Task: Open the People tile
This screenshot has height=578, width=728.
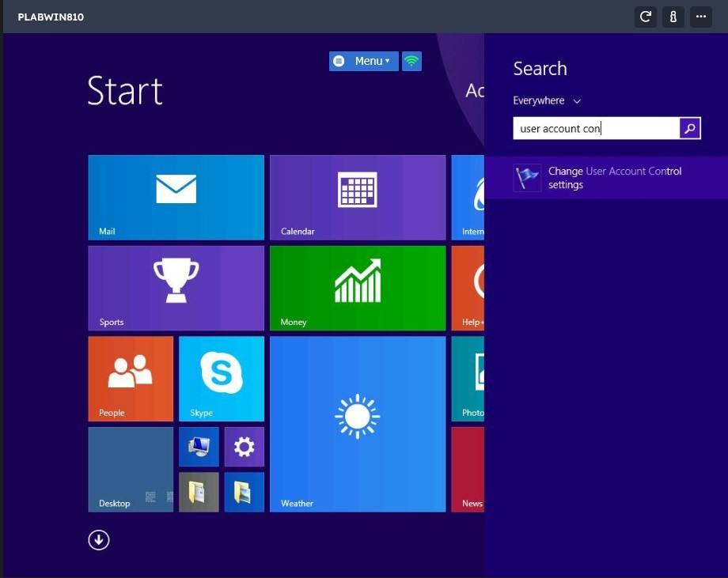Action: click(131, 379)
